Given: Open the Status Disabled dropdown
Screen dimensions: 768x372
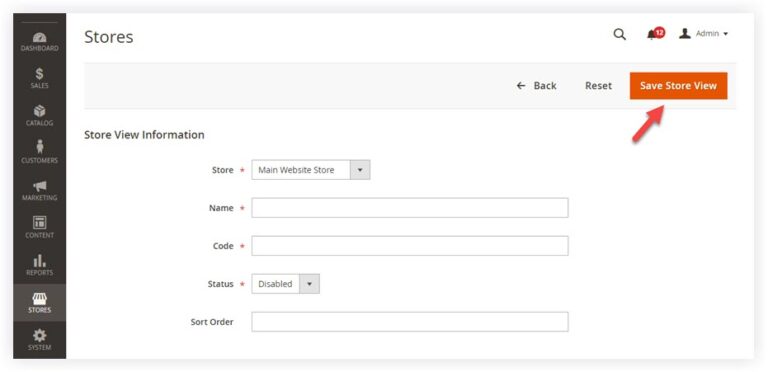Looking at the screenshot, I should (x=286, y=284).
